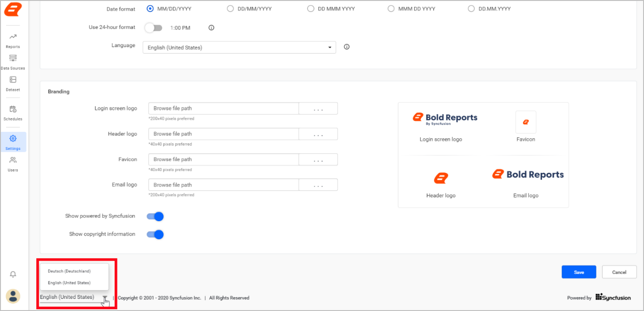Click the notifications bell
Screen dimensions: 644x311
point(13,274)
